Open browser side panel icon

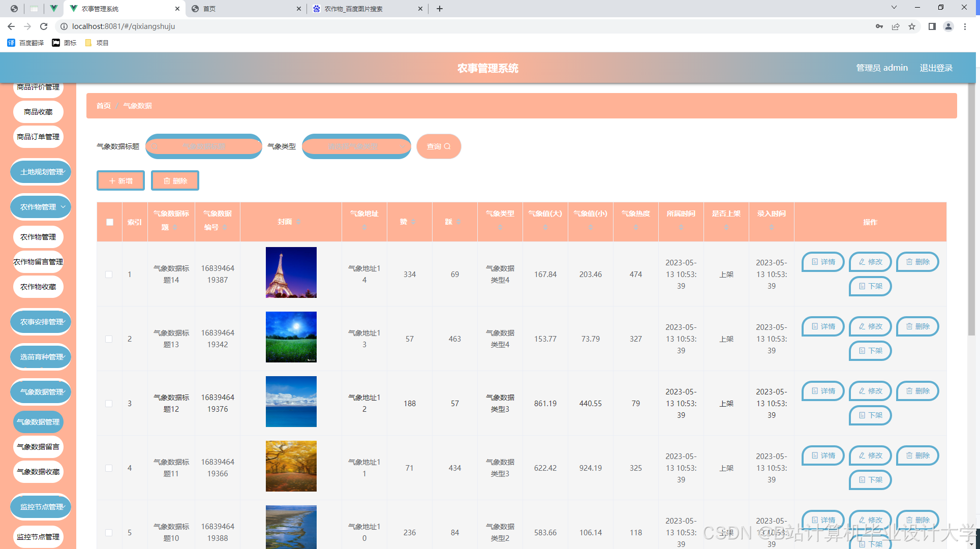pos(932,26)
